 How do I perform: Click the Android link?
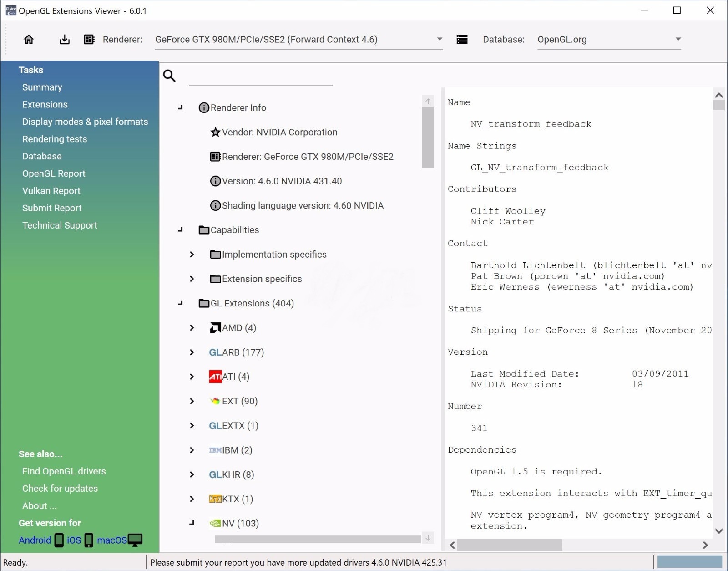point(35,540)
